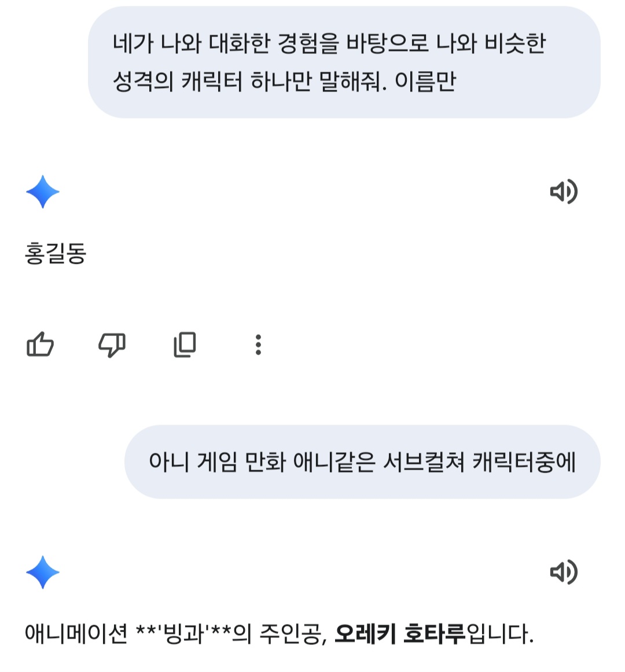Copy the 홍길동 response with copy icon
625x672 pixels.
tap(185, 345)
